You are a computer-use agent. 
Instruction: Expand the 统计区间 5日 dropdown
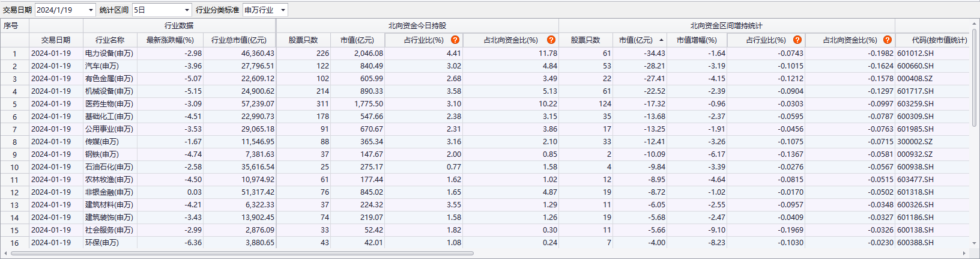coord(187,10)
